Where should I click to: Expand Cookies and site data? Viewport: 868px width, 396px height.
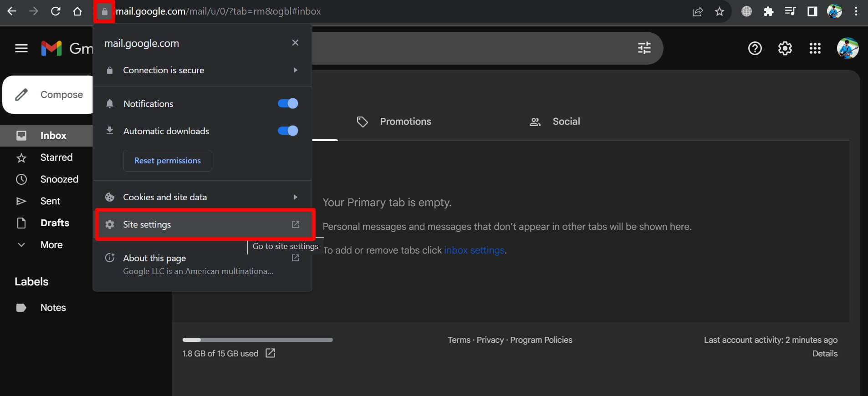[202, 197]
